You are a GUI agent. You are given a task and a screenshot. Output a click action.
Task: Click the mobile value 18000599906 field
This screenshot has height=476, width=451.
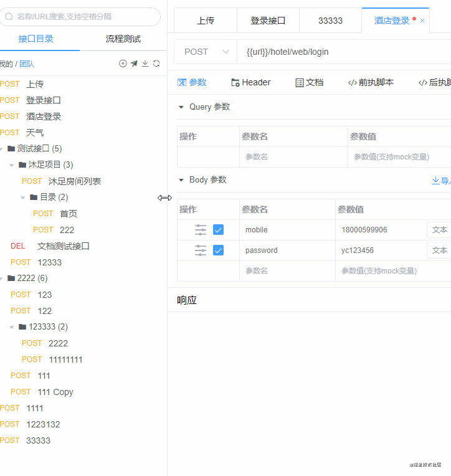(x=381, y=230)
